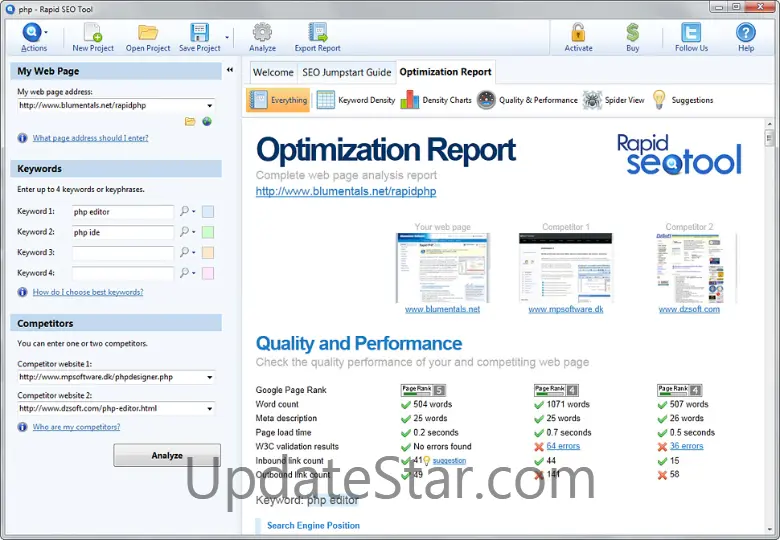The height and width of the screenshot is (540, 780).
Task: Click the Buy dollar icon
Action: pos(632,33)
